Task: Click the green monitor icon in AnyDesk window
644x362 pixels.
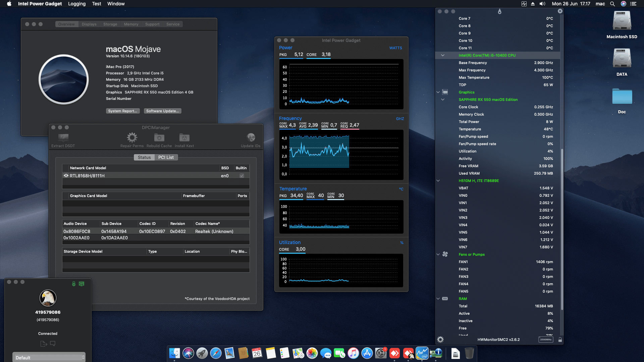Action: tap(82, 284)
